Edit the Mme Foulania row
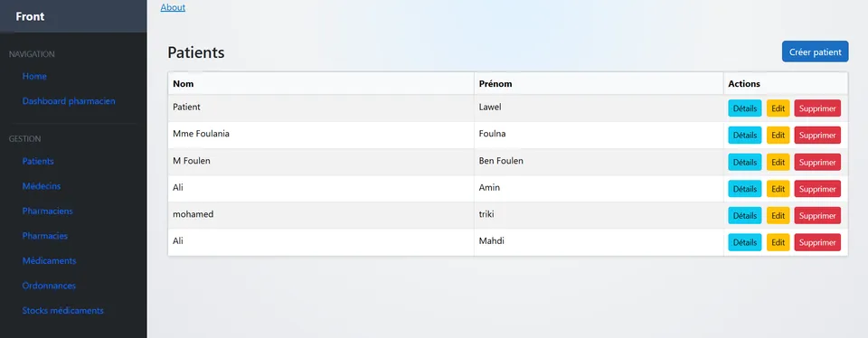This screenshot has width=868, height=338. pos(778,135)
